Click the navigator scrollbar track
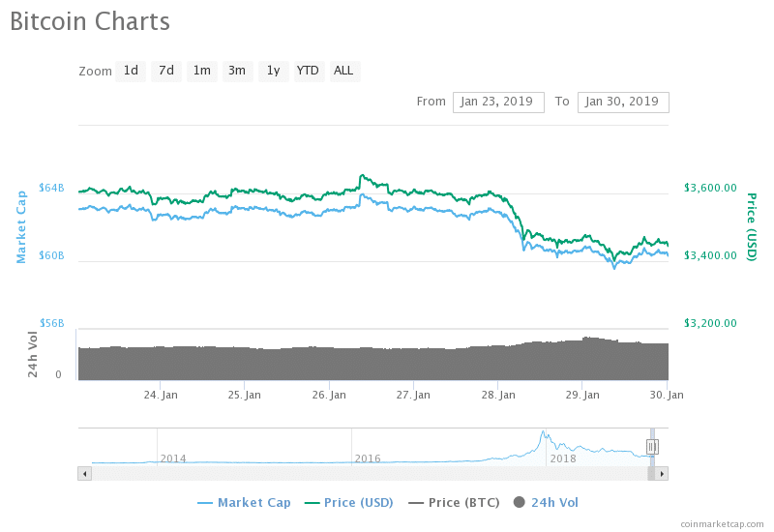The height and width of the screenshot is (532, 774). [x=370, y=474]
